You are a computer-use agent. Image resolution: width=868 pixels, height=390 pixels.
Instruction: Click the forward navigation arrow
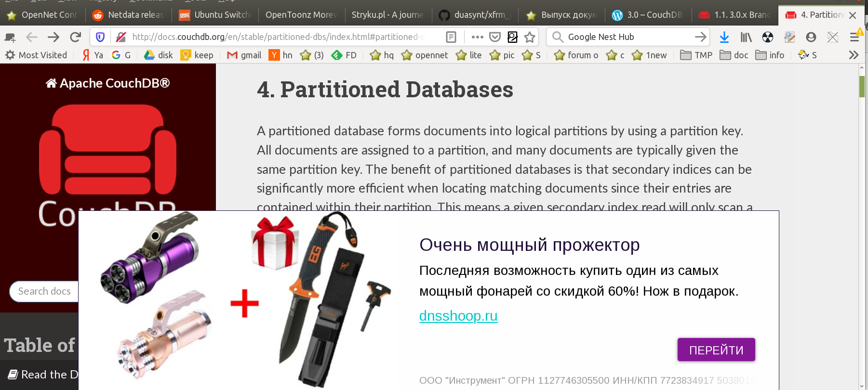[53, 37]
